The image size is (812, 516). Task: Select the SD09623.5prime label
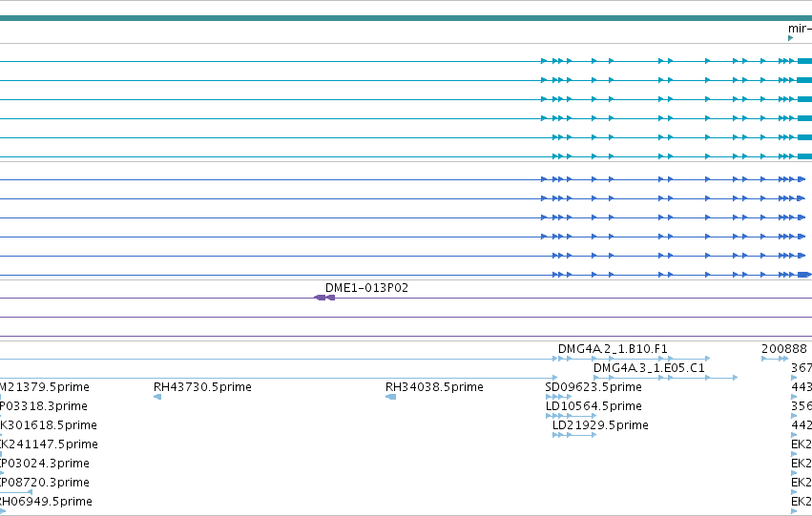coord(593,387)
